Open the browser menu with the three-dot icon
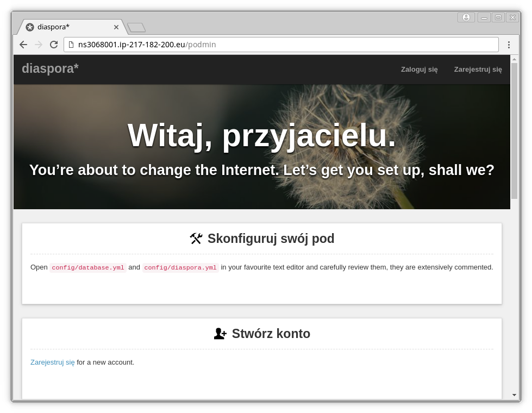The height and width of the screenshot is (413, 532). (x=509, y=44)
